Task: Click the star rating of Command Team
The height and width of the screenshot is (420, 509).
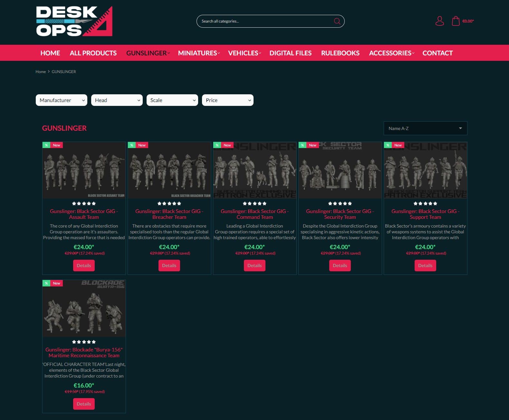Action: (254, 203)
